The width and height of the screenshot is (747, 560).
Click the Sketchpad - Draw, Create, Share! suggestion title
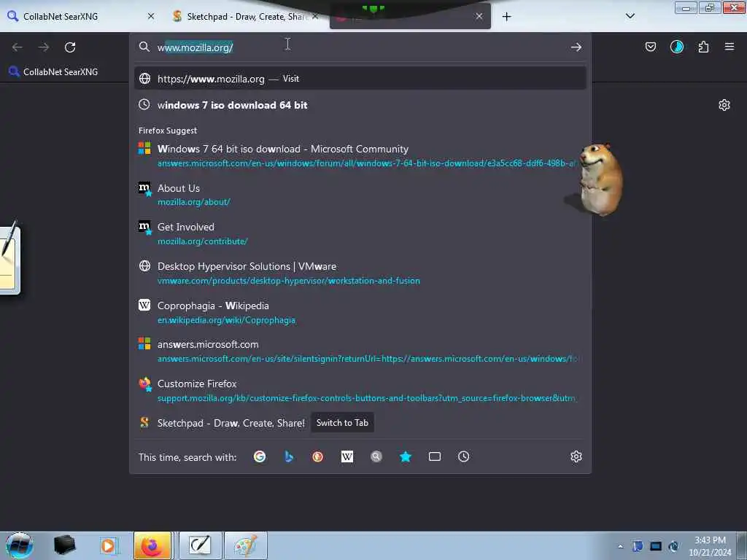tap(231, 423)
